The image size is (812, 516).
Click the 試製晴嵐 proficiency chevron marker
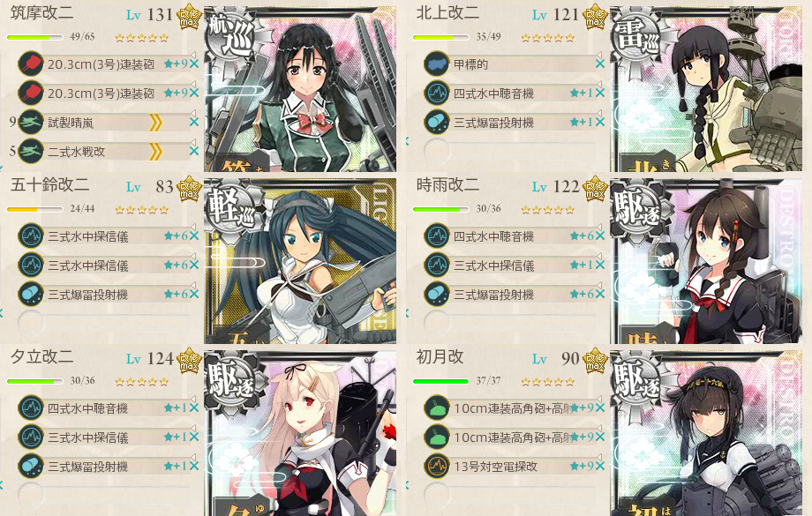[155, 123]
